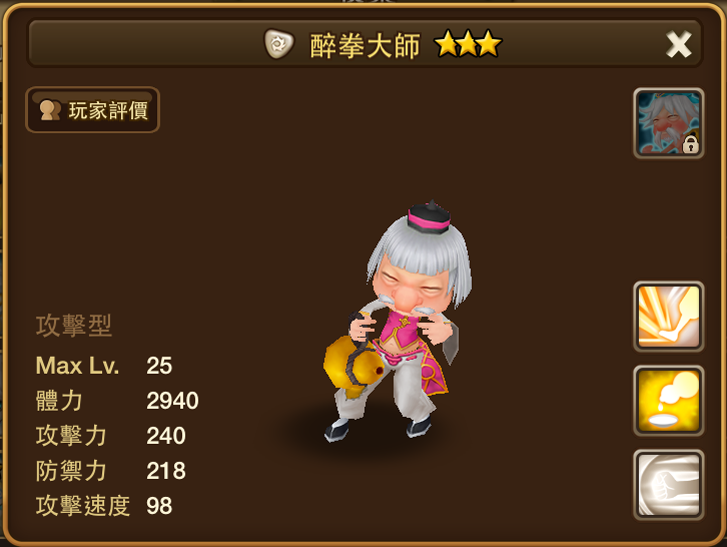The height and width of the screenshot is (547, 727).
Task: Tap the white fist punch skill icon
Action: point(669,484)
